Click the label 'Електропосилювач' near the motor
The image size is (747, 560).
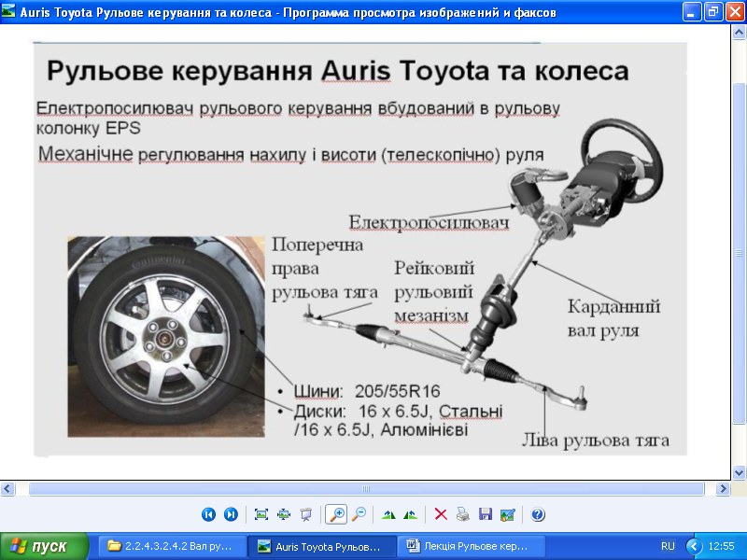pyautogui.click(x=429, y=222)
